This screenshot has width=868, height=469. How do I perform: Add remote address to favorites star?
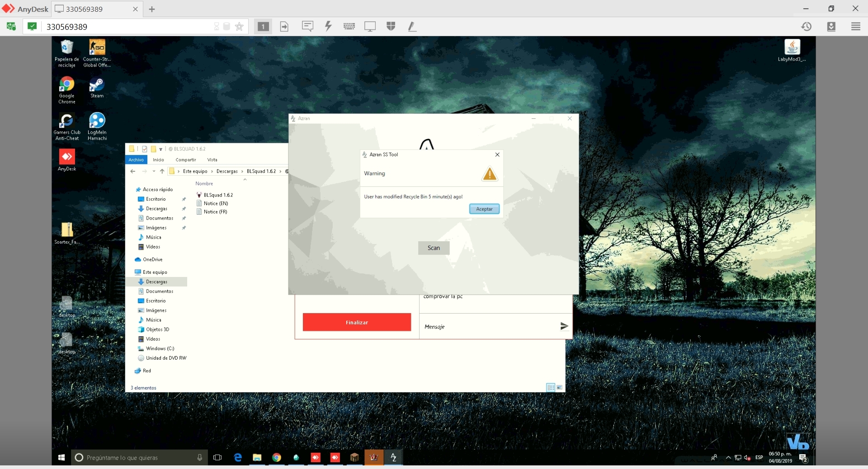[240, 27]
